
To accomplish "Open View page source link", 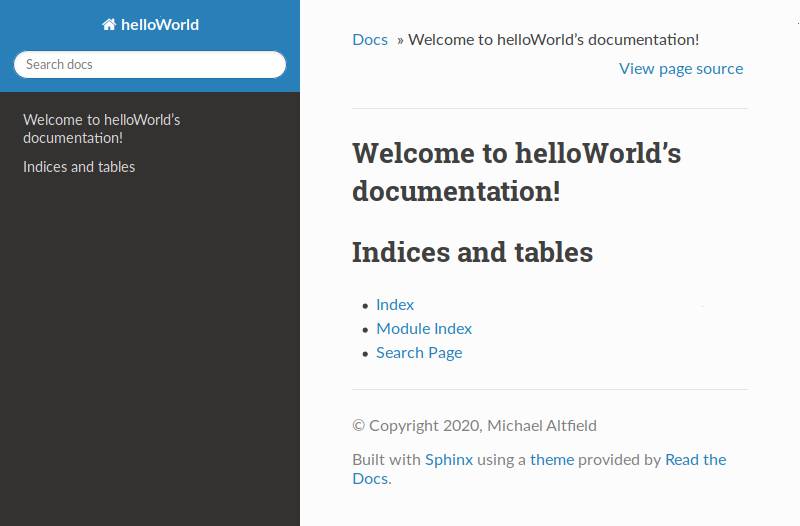I will [681, 68].
